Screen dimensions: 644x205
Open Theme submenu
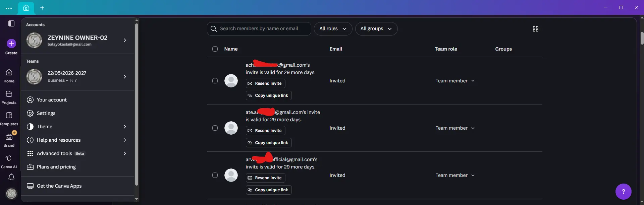point(77,127)
